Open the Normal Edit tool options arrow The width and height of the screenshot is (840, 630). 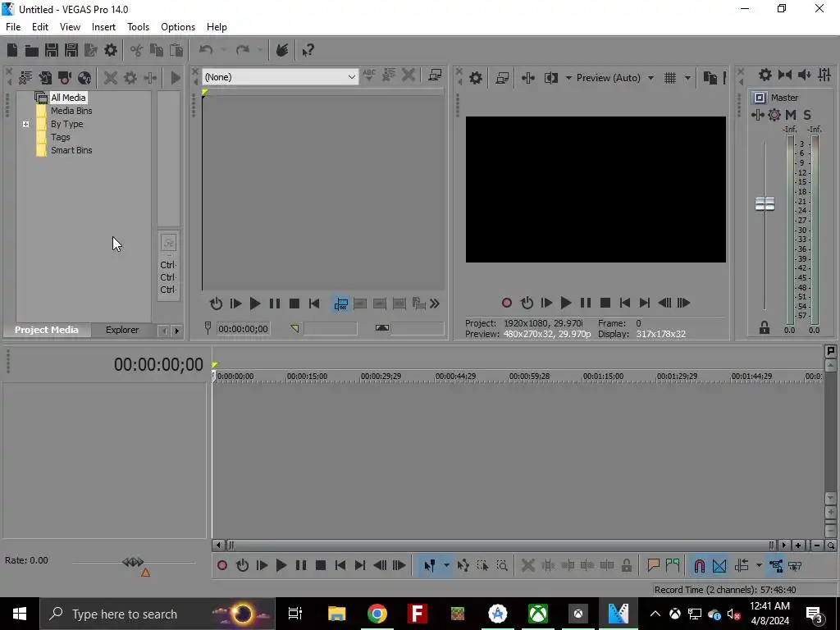click(446, 565)
